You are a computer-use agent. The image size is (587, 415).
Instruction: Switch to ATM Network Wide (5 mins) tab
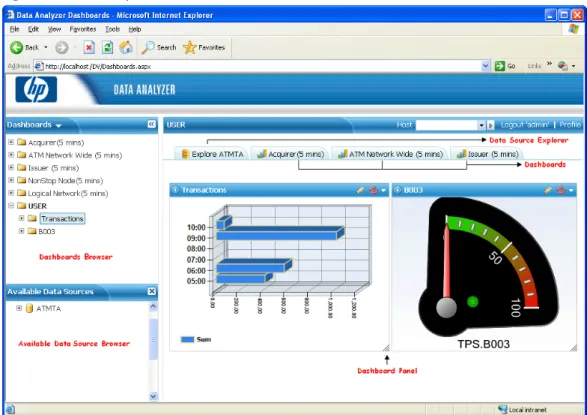pos(390,154)
